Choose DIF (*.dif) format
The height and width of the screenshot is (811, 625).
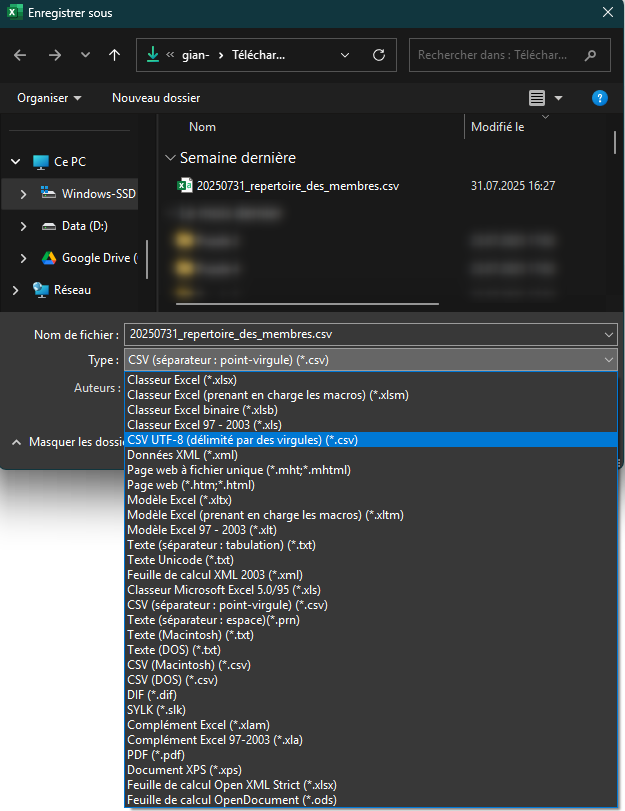pos(370,695)
